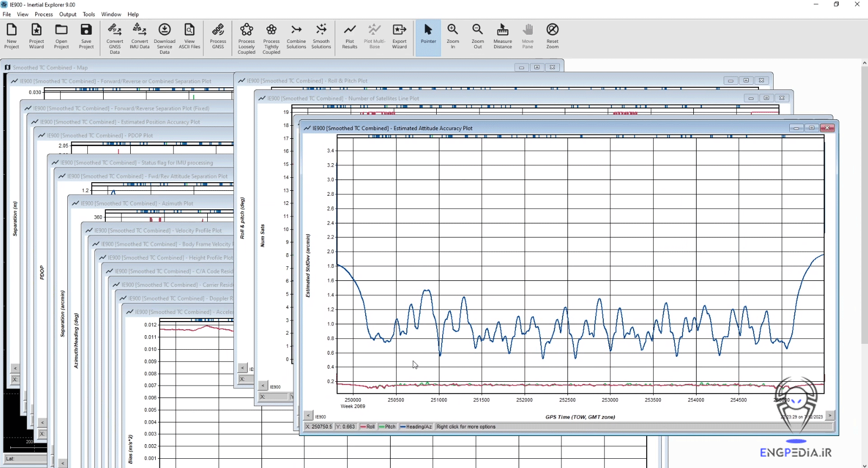
Task: Open the Project Wizard
Action: 36,36
